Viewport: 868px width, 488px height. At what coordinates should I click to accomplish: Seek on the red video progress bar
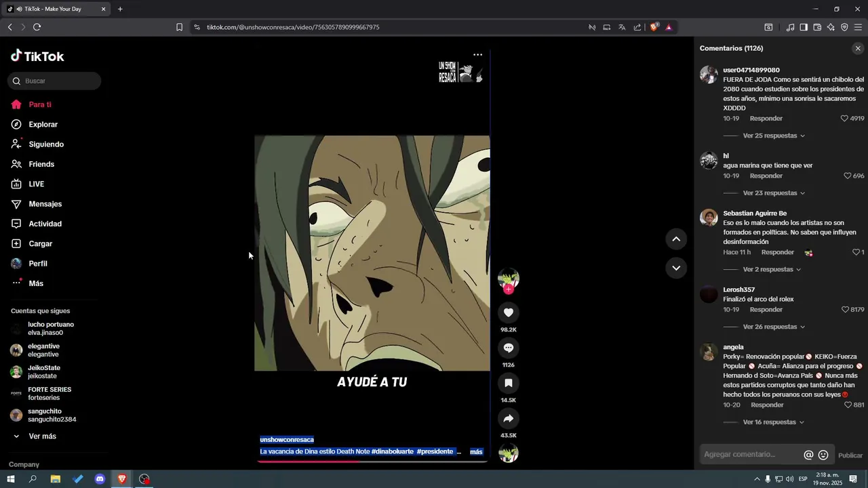click(372, 462)
